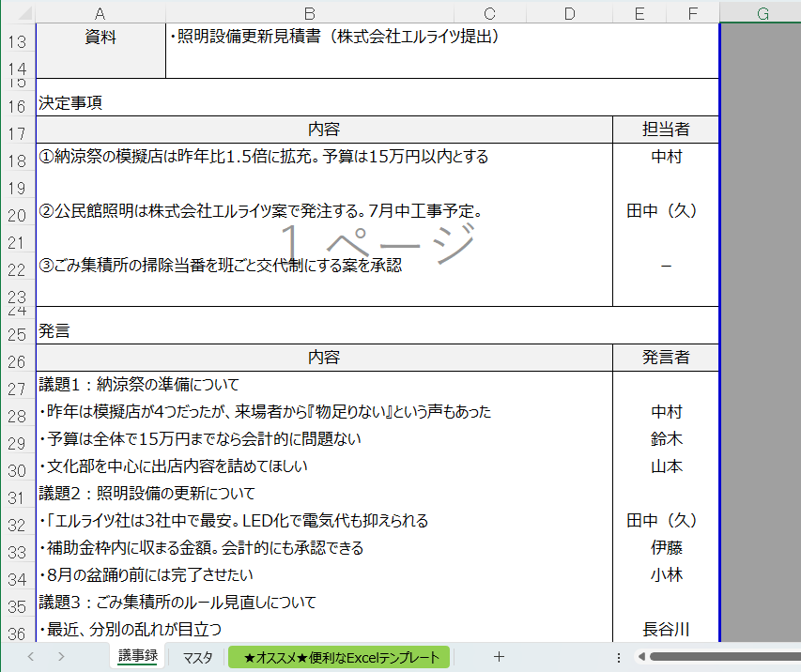The image size is (801, 672).
Task: Click the 長谷川 speaker cell
Action: (x=665, y=629)
